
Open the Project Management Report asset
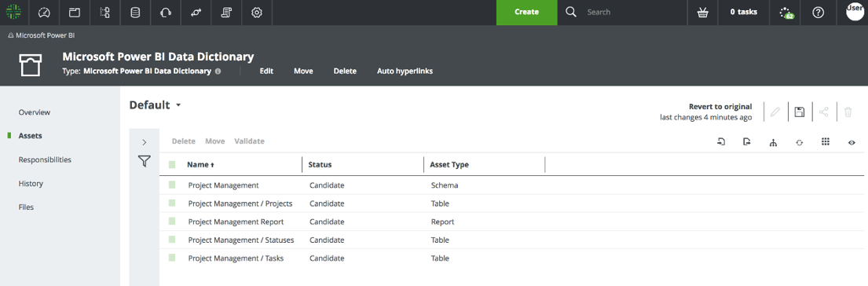[x=236, y=222]
